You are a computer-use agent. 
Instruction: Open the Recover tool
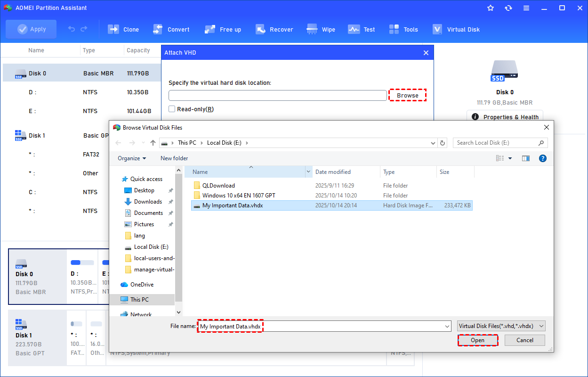274,29
